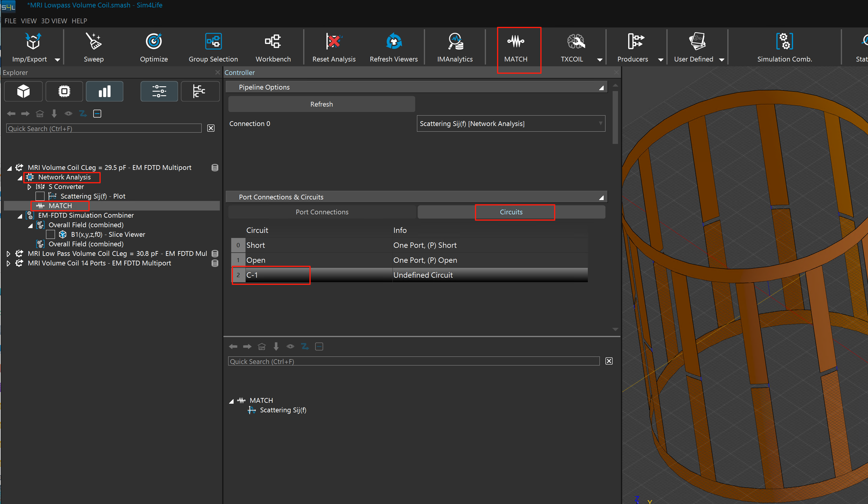
Task: Expand the S Converter tree node
Action: click(29, 187)
